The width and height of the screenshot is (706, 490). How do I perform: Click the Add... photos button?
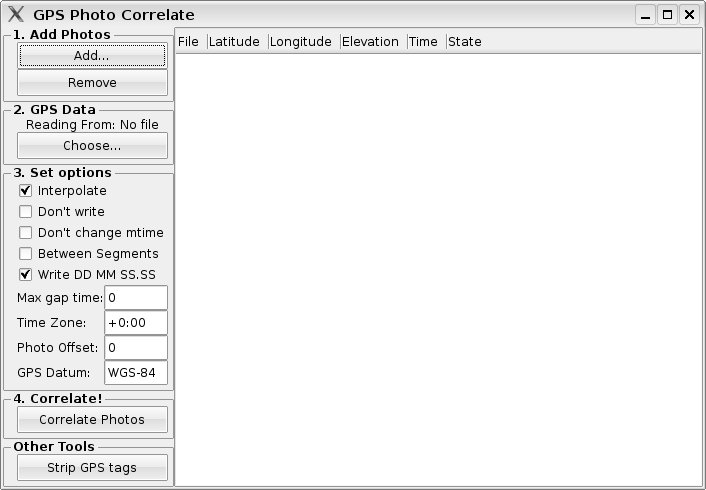[92, 56]
